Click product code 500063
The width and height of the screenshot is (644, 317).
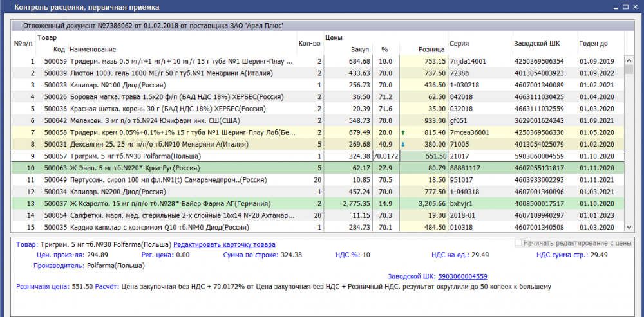[55, 168]
